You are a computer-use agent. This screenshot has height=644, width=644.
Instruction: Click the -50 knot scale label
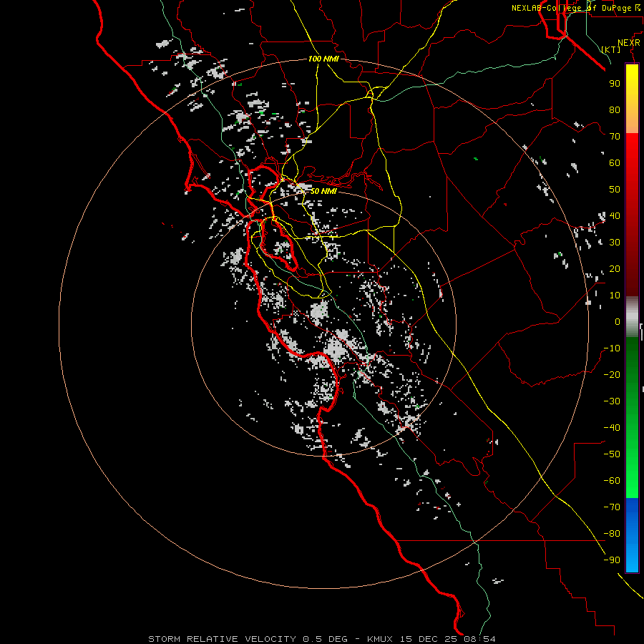click(612, 454)
